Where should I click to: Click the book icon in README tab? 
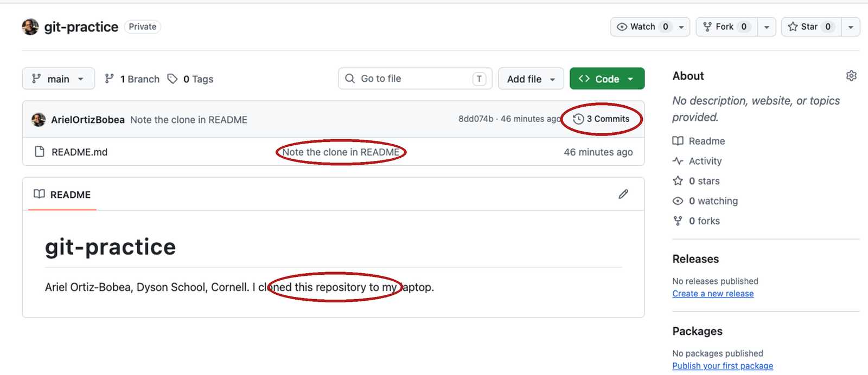(39, 194)
